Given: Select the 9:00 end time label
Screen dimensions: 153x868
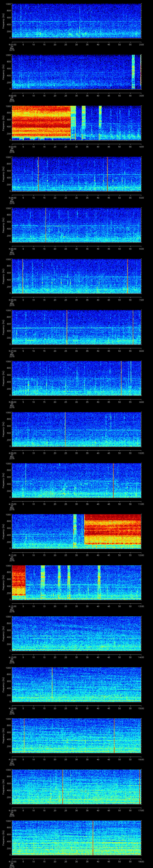Looking at the screenshot, I should point(141,402).
